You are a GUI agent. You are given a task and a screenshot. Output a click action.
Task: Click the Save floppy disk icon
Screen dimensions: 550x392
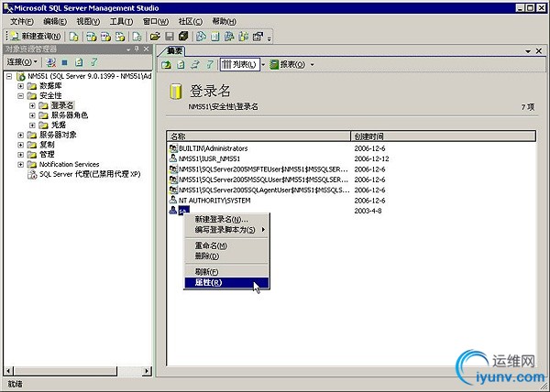[170, 36]
